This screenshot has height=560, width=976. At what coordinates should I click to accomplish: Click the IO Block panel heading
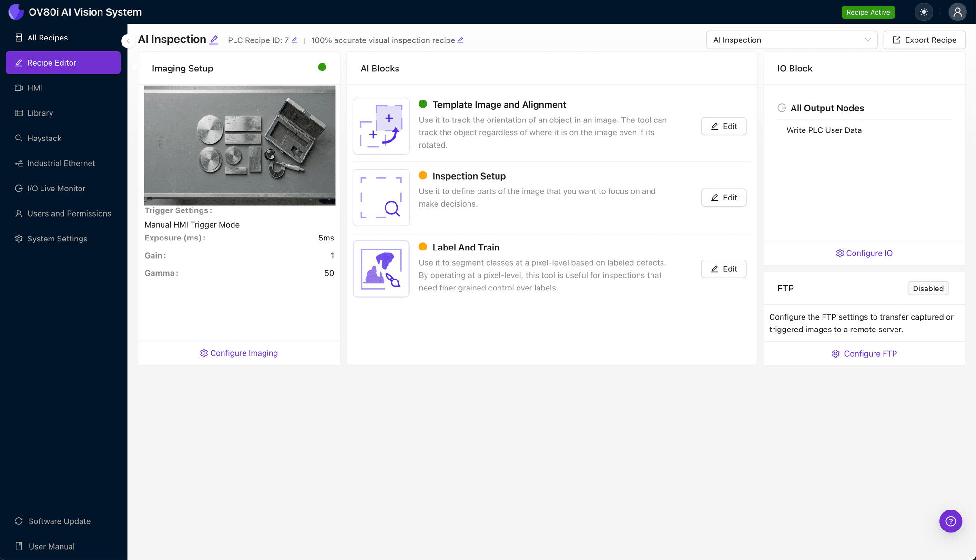794,69
